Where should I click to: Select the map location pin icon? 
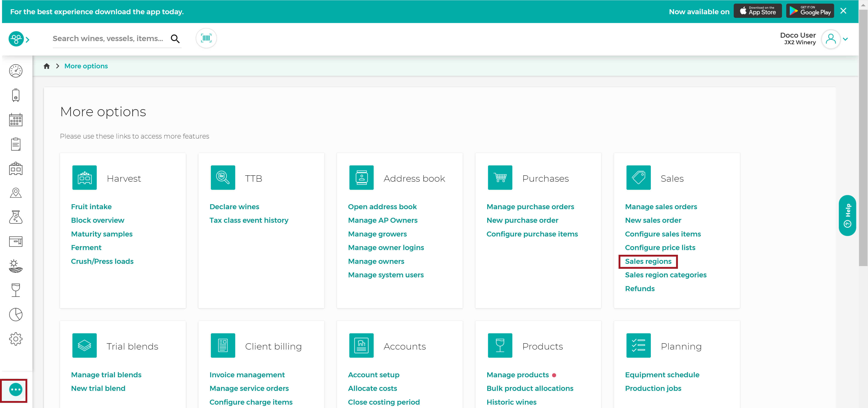pyautogui.click(x=16, y=193)
